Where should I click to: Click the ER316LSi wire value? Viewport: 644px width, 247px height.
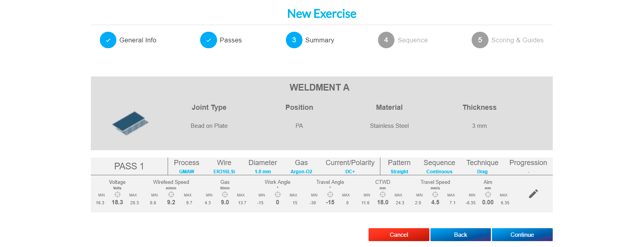[224, 172]
